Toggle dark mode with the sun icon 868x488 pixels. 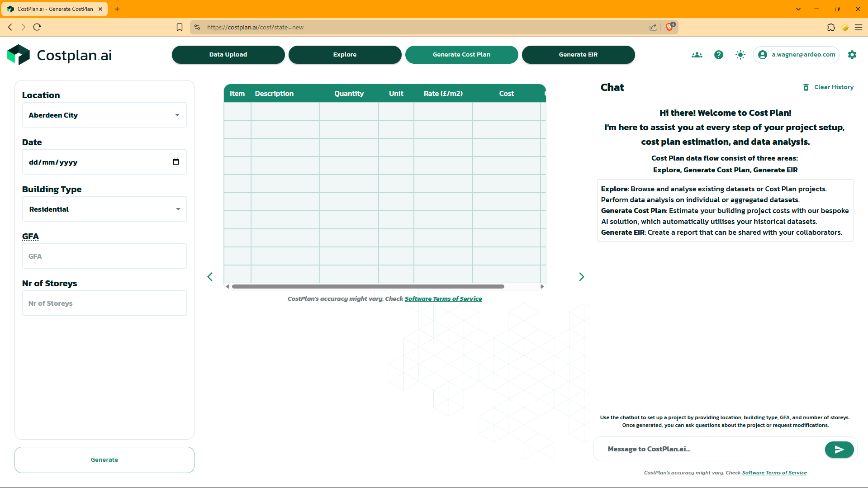click(740, 54)
